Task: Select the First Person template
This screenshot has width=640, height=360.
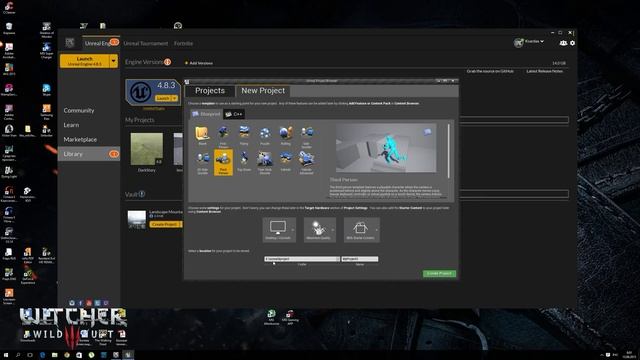Action: tap(223, 136)
